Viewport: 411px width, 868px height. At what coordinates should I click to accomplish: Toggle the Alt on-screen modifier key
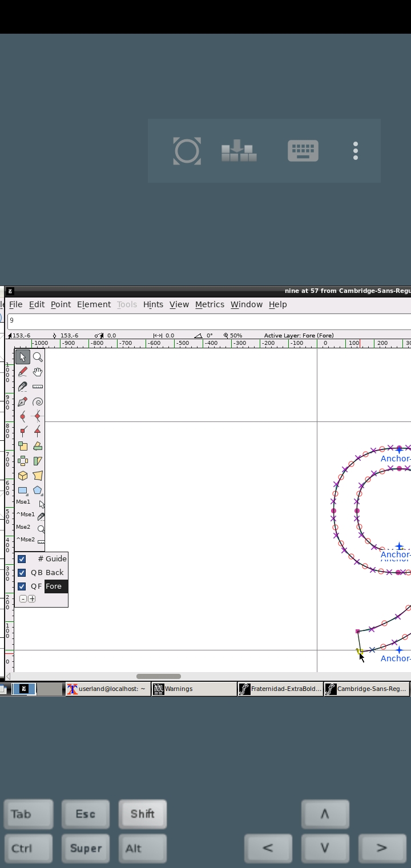pos(143,849)
